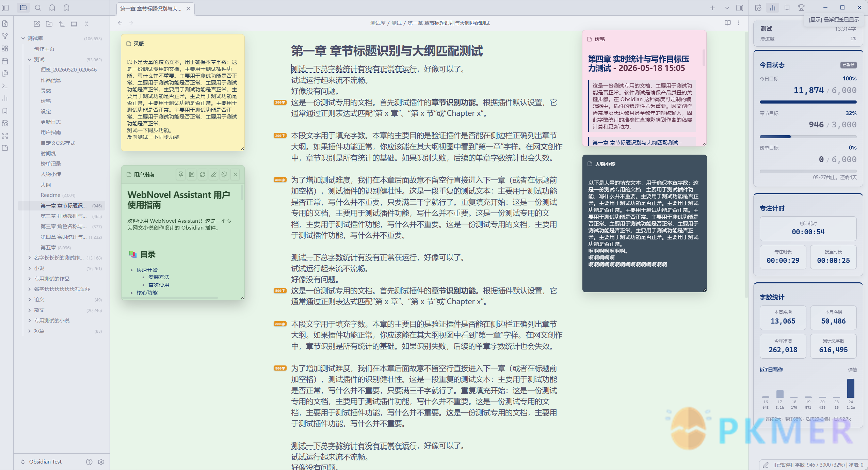Open graph view from ribbon
Screen dimensions: 868x470
(x=5, y=36)
